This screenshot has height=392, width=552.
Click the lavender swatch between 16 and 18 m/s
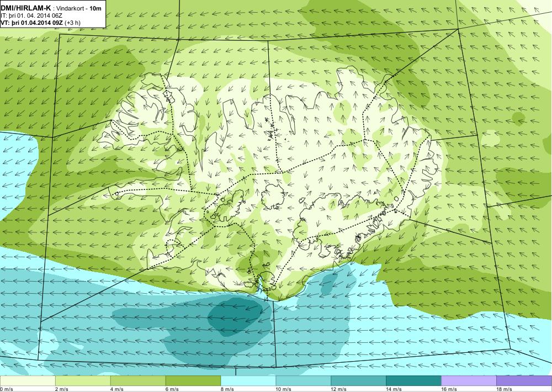tap(469, 381)
